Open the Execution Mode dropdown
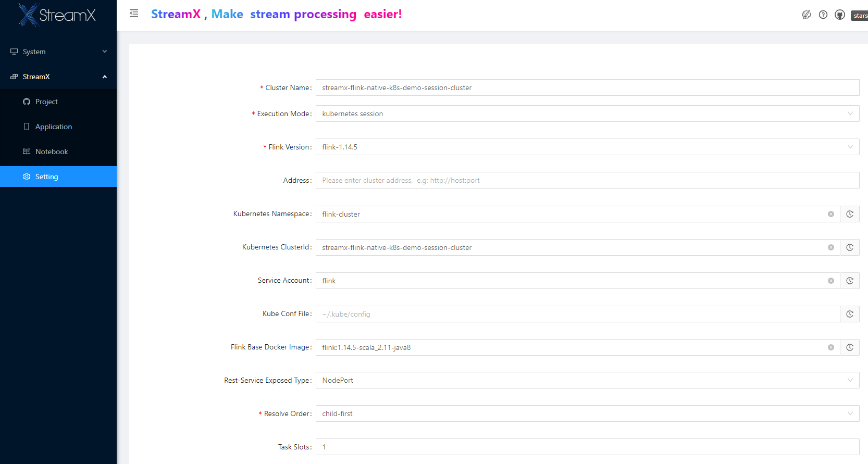The image size is (868, 464). [x=587, y=114]
